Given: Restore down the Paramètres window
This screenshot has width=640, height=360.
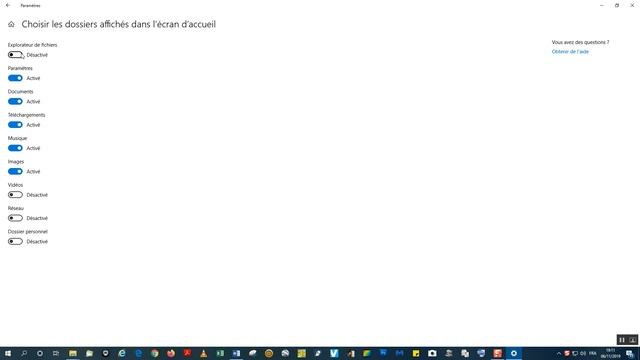Looking at the screenshot, I should (x=617, y=5).
